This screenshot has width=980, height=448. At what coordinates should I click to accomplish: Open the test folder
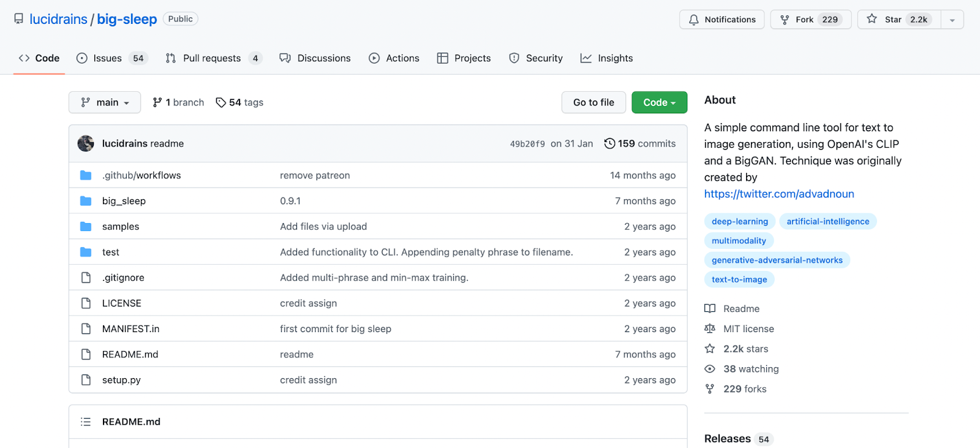tap(111, 252)
